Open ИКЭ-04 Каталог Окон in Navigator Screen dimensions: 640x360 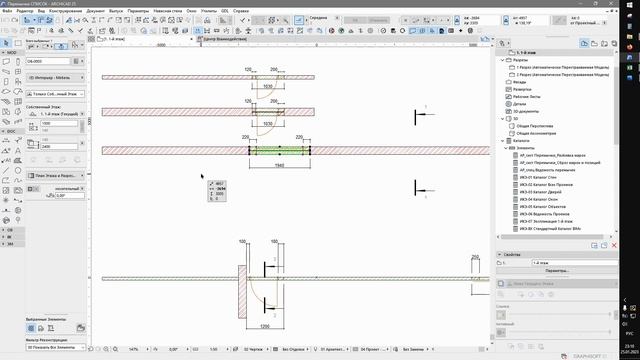(x=538, y=199)
